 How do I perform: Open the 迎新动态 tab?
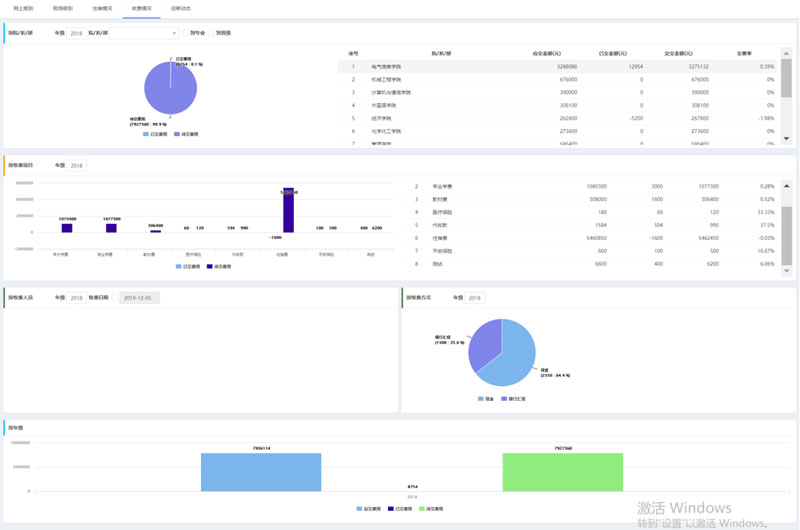(x=181, y=8)
